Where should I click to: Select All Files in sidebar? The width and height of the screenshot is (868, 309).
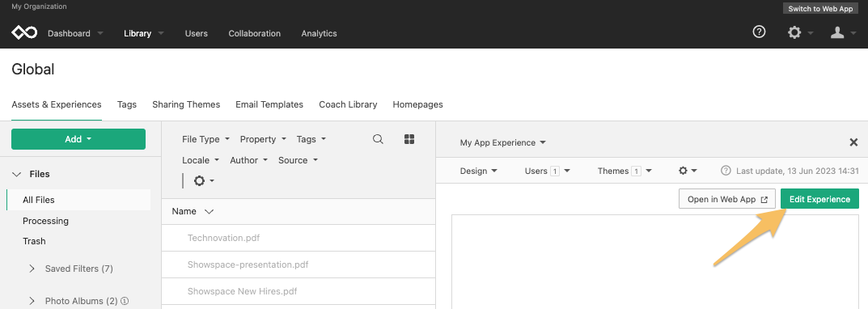click(x=78, y=200)
